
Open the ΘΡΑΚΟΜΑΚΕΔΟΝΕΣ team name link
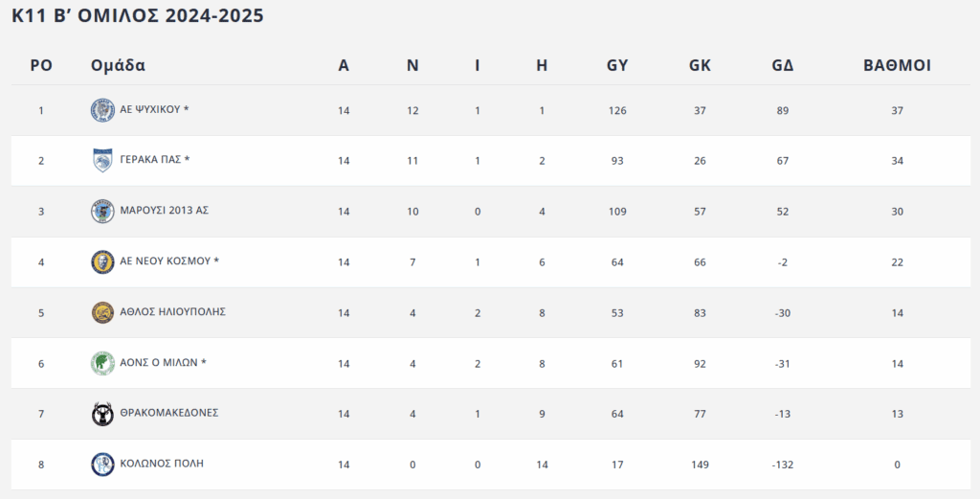click(169, 413)
